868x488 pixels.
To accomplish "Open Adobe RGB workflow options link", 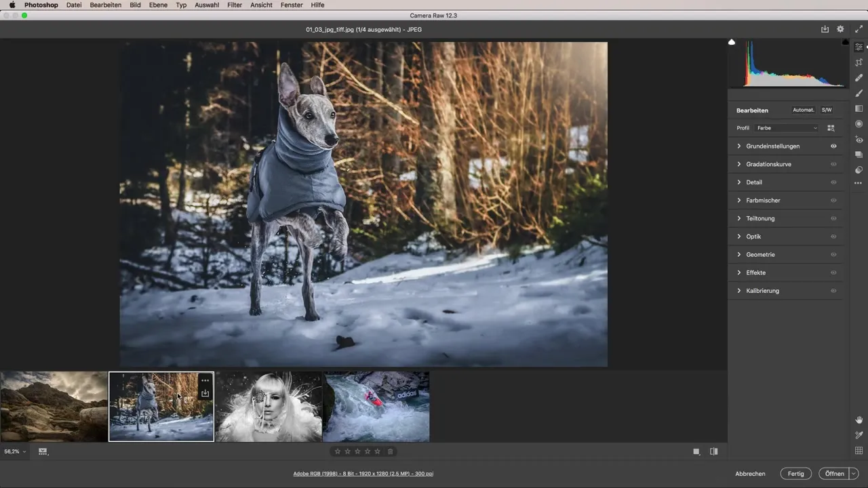I will coord(363,474).
